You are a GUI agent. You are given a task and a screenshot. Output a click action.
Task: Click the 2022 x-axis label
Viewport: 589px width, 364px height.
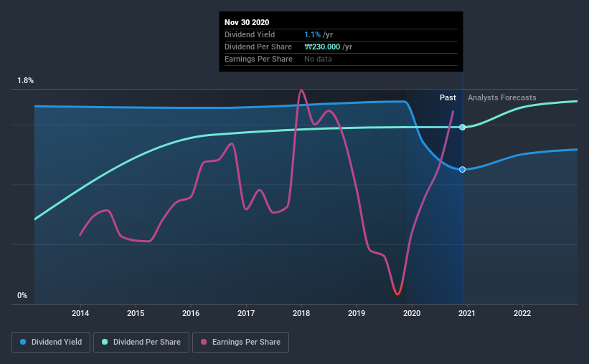[x=522, y=313]
